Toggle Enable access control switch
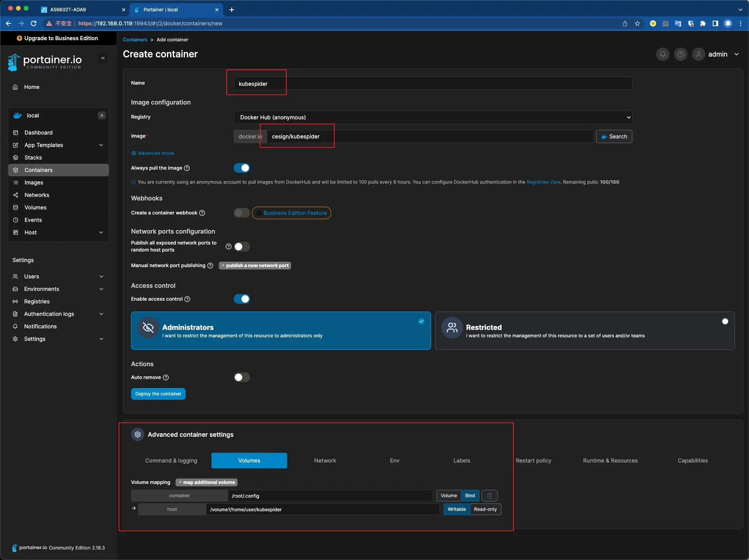 pyautogui.click(x=242, y=299)
